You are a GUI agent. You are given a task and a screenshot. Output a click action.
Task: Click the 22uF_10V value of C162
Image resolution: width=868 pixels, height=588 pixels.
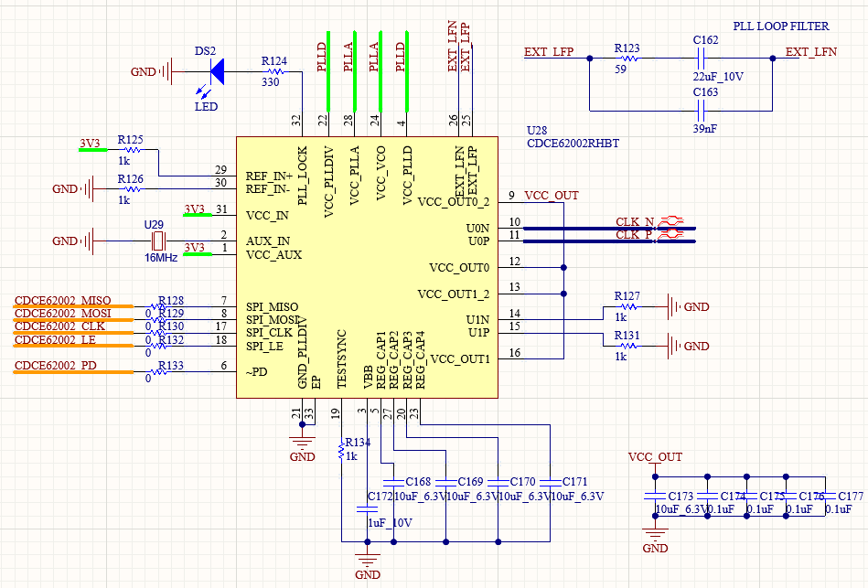719,77
